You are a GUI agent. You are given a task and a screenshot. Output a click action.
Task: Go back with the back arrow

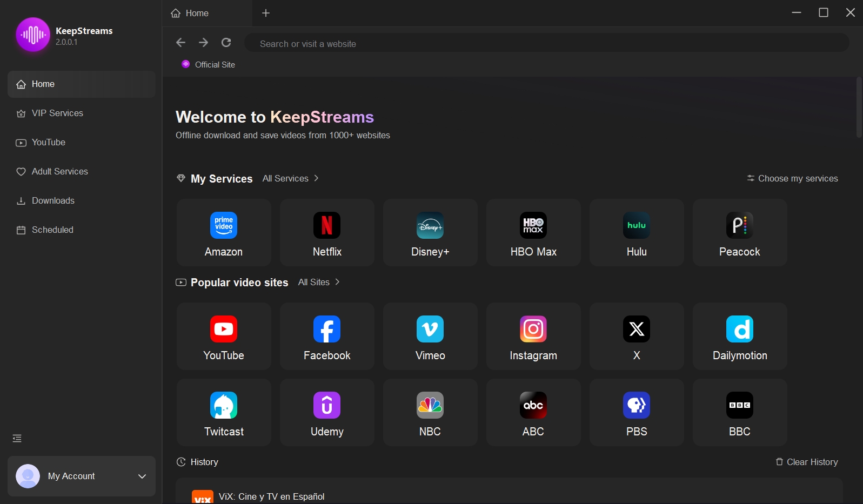181,43
